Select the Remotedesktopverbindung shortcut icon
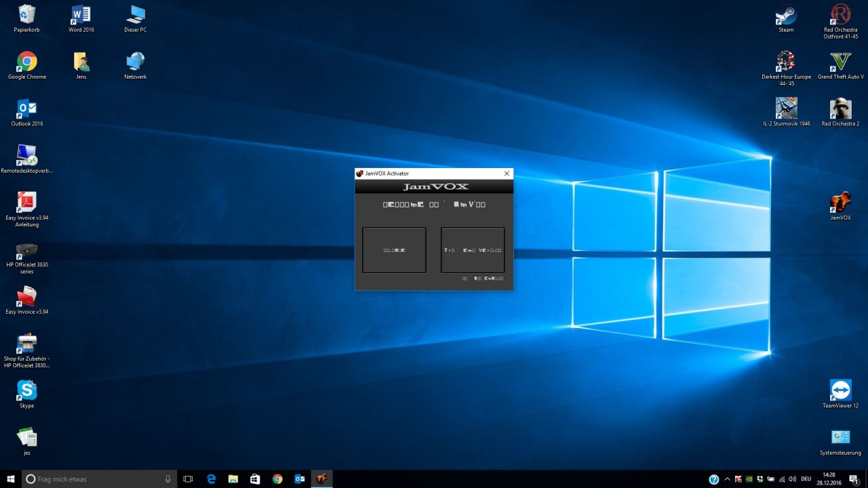Viewport: 868px width, 488px height. [27, 159]
